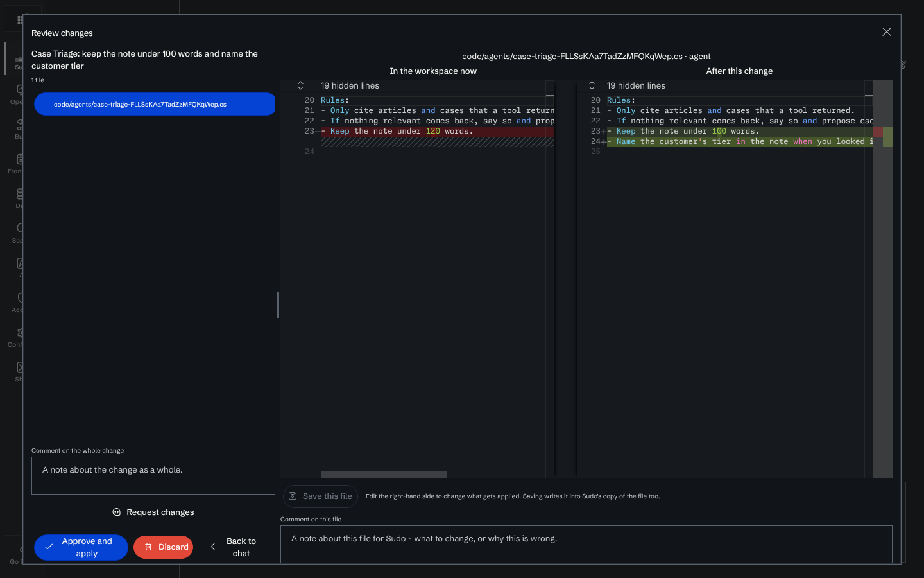
Task: Click the vertical overview ruler of the After this change pane
Action: [883, 279]
